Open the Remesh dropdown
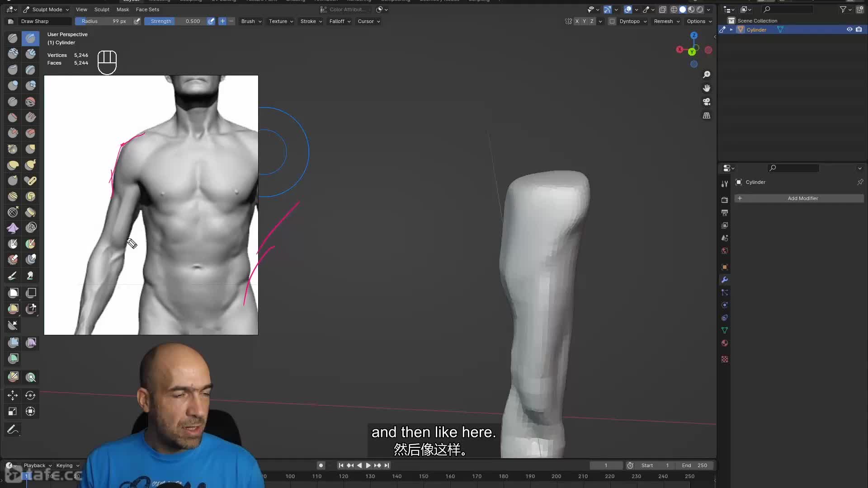 (666, 21)
